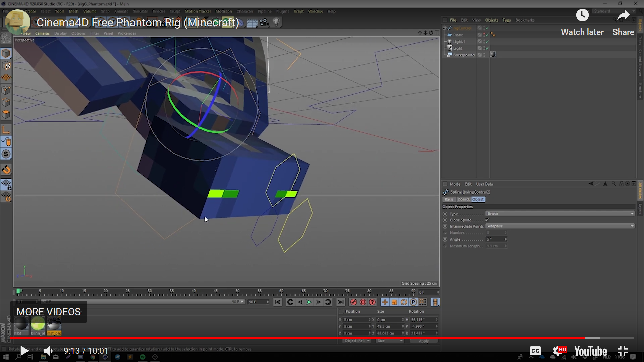This screenshot has width=644, height=362.
Task: Click the viewport zoom arrow icon
Action: 426,33
